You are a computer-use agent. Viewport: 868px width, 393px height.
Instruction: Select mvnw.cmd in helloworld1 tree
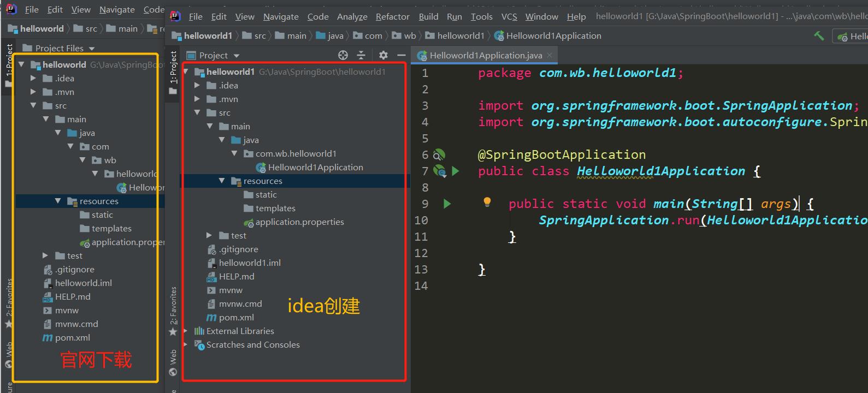pyautogui.click(x=234, y=303)
